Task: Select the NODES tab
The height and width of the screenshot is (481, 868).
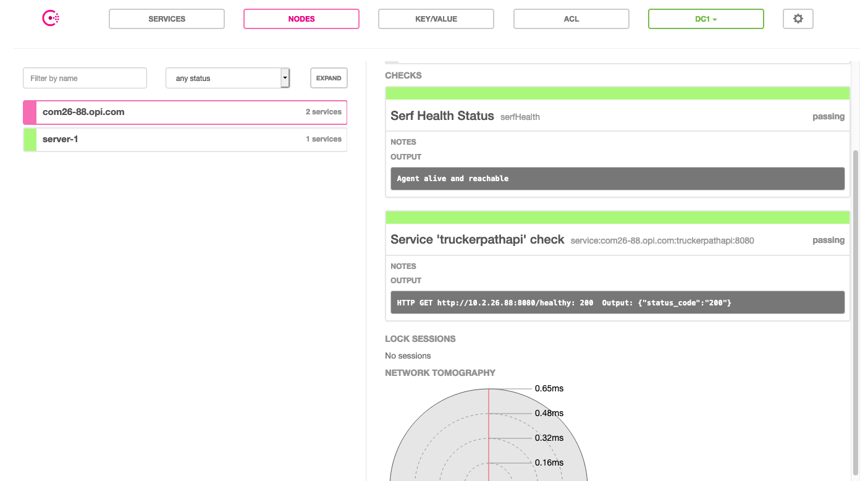Action: coord(301,19)
